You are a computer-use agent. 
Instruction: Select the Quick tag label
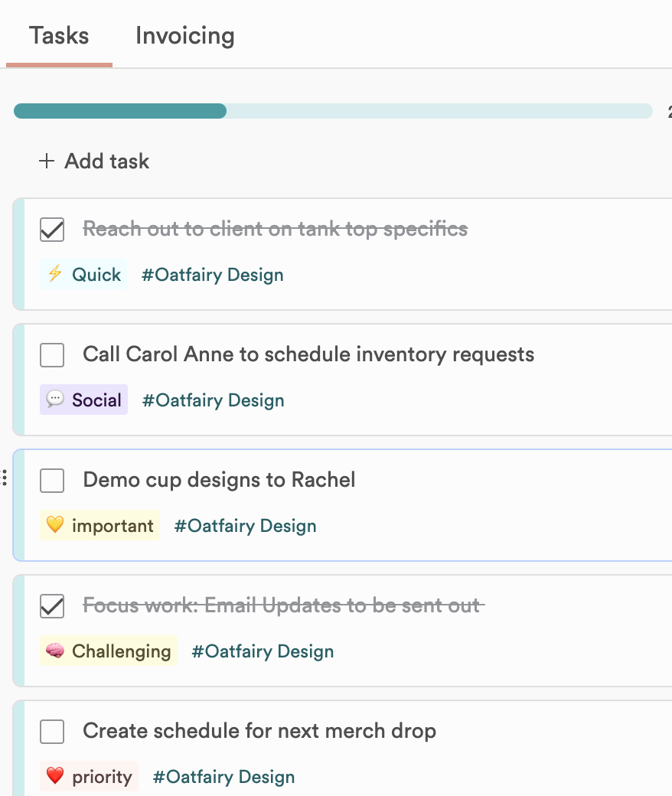pyautogui.click(x=83, y=274)
